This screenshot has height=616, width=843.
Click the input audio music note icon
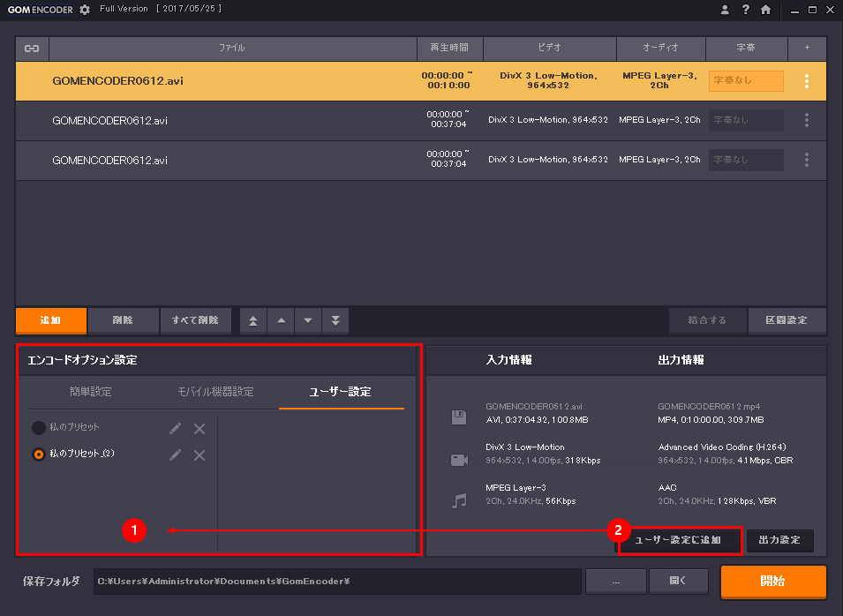[x=459, y=501]
